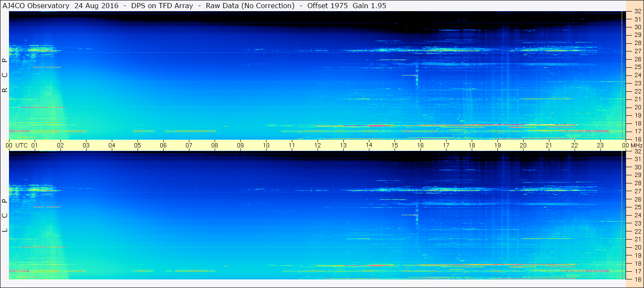
Task: Select hour 03 on the time axis
Action: [86, 145]
